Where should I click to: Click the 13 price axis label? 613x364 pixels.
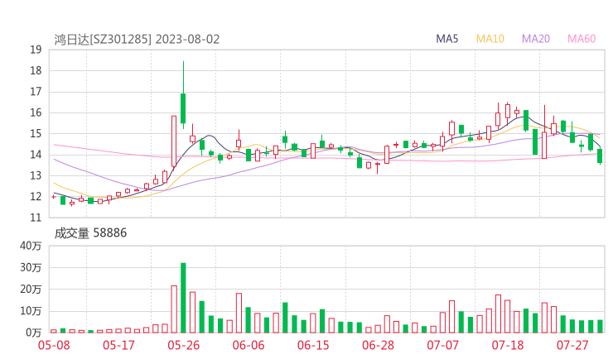pos(36,175)
